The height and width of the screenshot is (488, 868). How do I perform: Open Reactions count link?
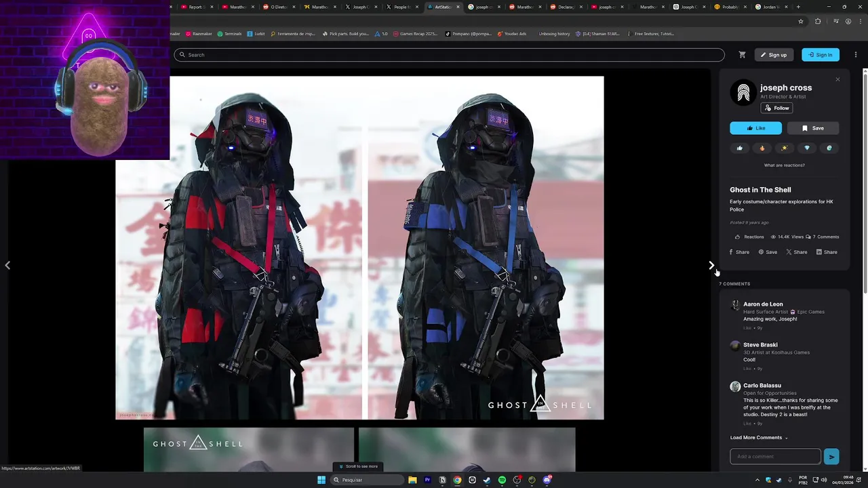pos(749,237)
